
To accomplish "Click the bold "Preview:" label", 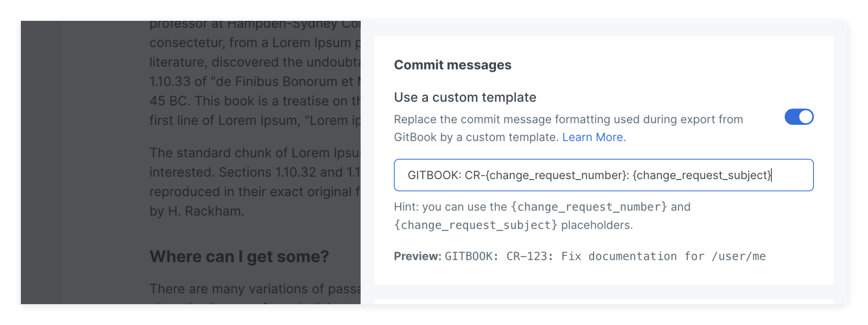I will click(417, 257).
